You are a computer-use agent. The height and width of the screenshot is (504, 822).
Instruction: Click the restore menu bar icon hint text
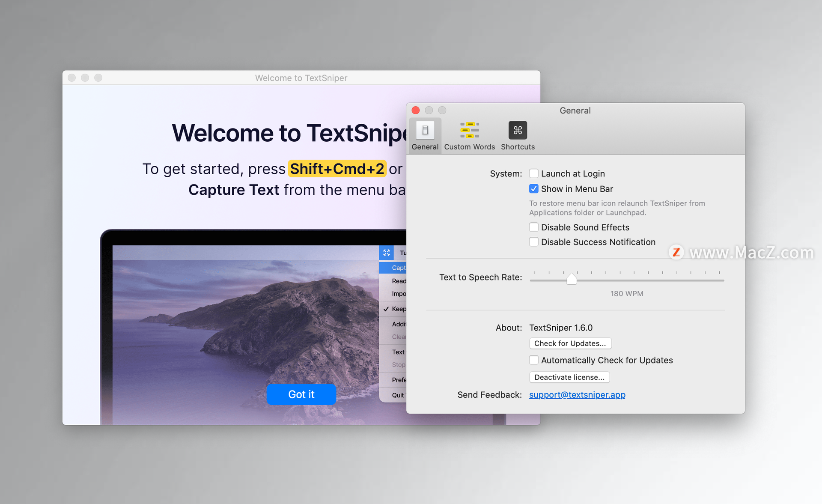[617, 208]
